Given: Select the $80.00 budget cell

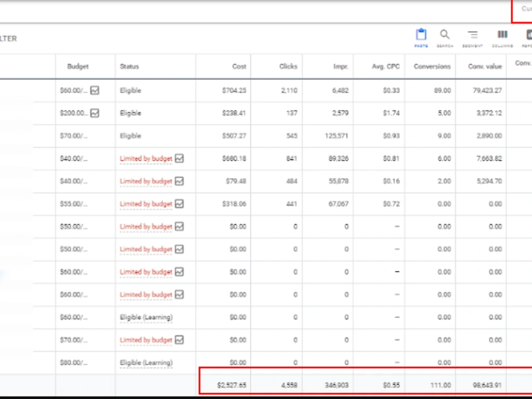Looking at the screenshot, I should click(73, 362).
